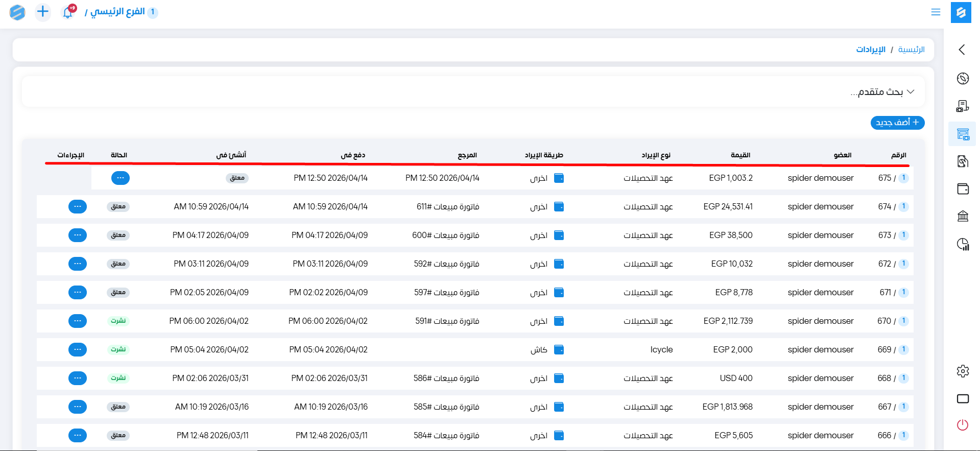The width and height of the screenshot is (980, 451).
Task: Open reference link فاتورة مبيعات #611
Action: tap(447, 207)
